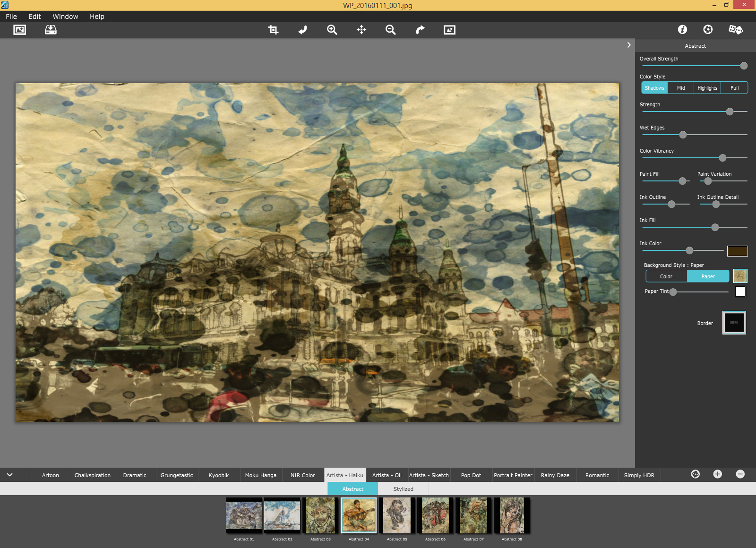This screenshot has height=548, width=756.
Task: Select the Moku Hanga category
Action: [x=261, y=475]
